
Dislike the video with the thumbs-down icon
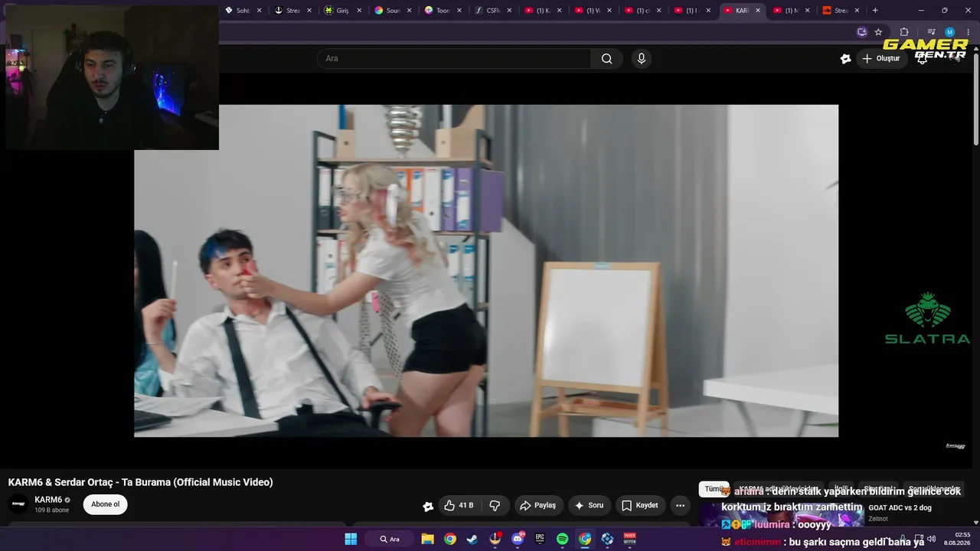coord(495,505)
